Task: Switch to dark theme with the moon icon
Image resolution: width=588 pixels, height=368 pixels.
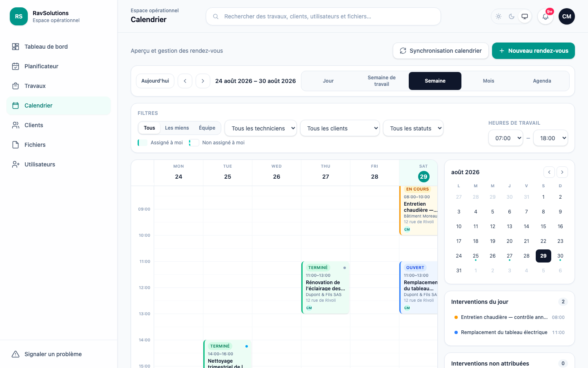Action: coord(512,16)
